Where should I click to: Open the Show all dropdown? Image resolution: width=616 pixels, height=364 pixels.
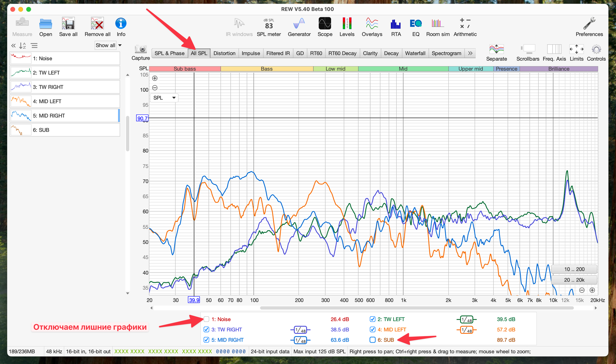point(108,45)
